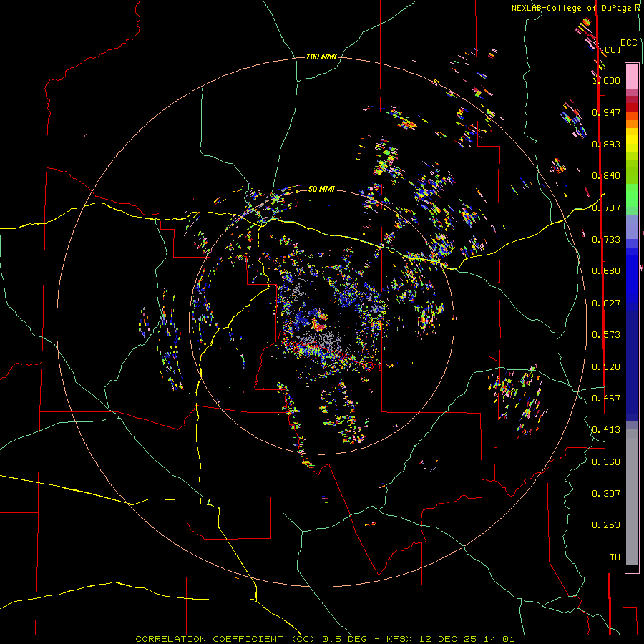Click the 0.573 scale value
Viewport: 644px width, 644px height.
[607, 335]
